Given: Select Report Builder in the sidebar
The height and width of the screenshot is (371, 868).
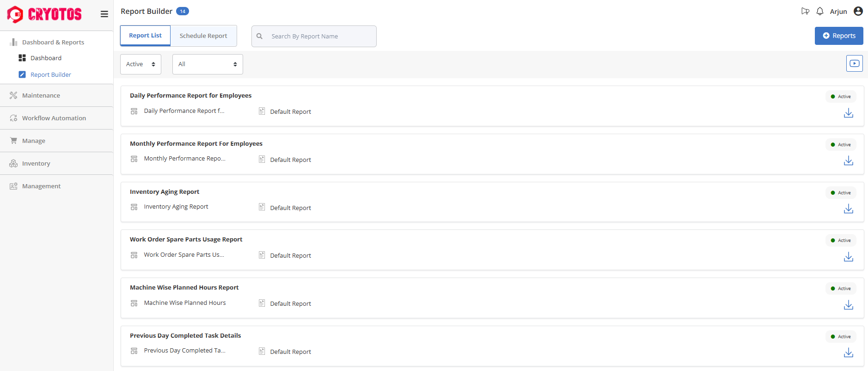Looking at the screenshot, I should click(x=51, y=74).
